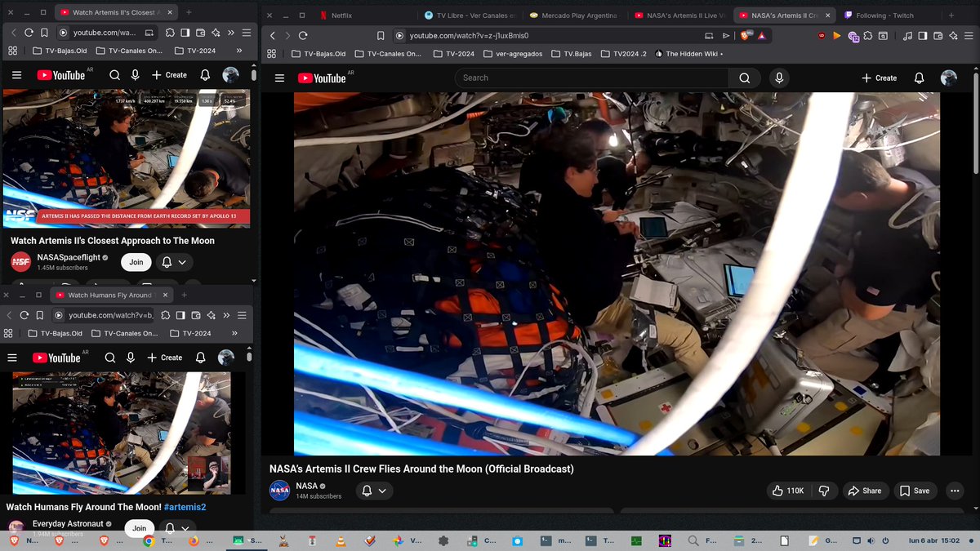Click Save button under NASA video
The height and width of the screenshot is (551, 980).
point(915,491)
